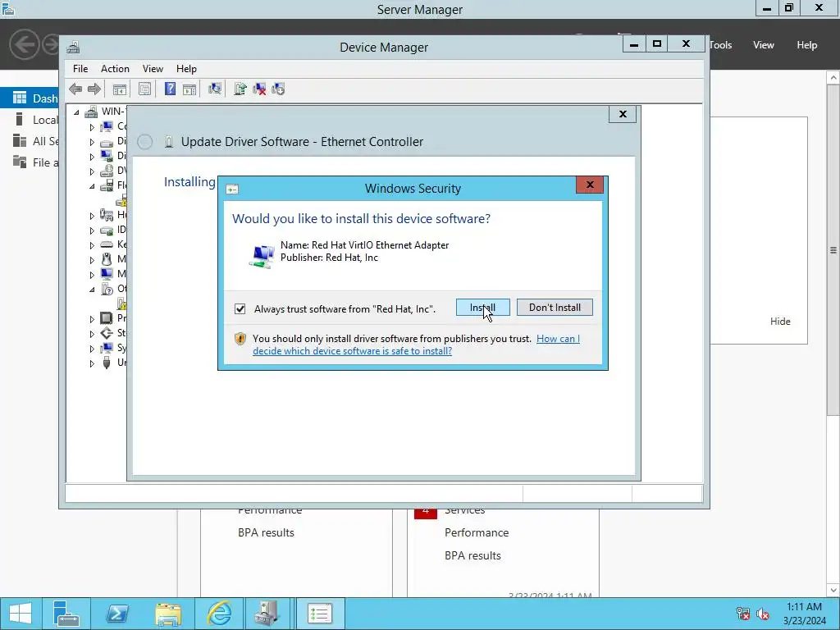Select the Universal Serial Bus controllers icon
This screenshot has width=840, height=630.
[107, 363]
